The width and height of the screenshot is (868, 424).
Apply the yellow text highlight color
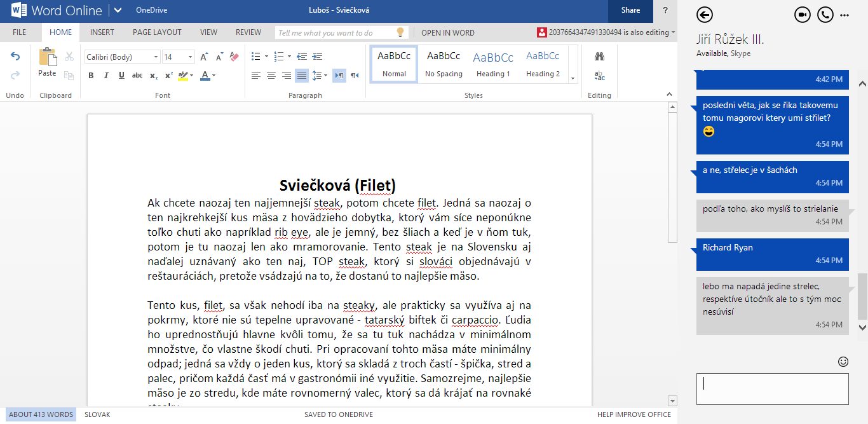tap(182, 76)
